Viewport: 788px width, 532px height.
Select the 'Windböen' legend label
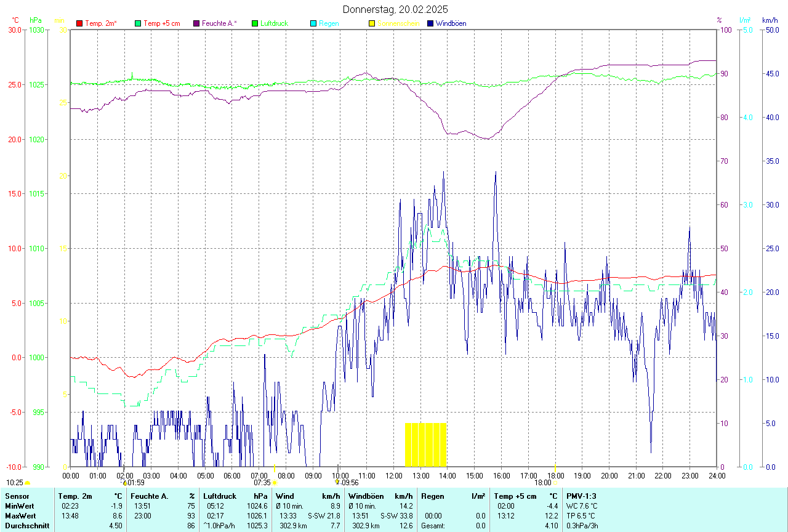451,23
